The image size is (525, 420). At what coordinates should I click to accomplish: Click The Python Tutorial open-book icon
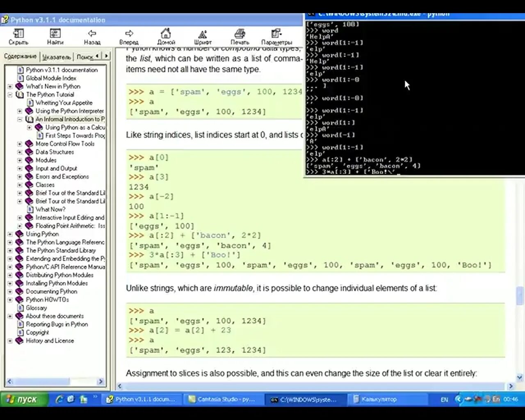coord(19,94)
